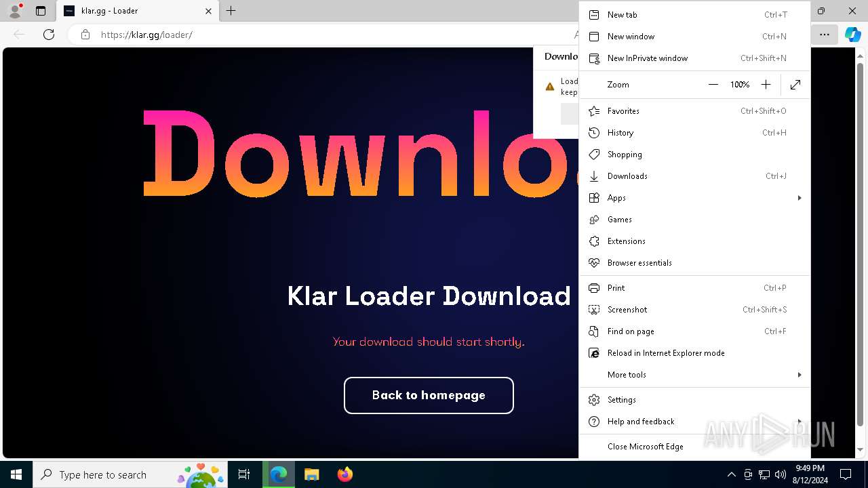Open the tab actions menu icon
This screenshot has height=488, width=868.
click(41, 11)
